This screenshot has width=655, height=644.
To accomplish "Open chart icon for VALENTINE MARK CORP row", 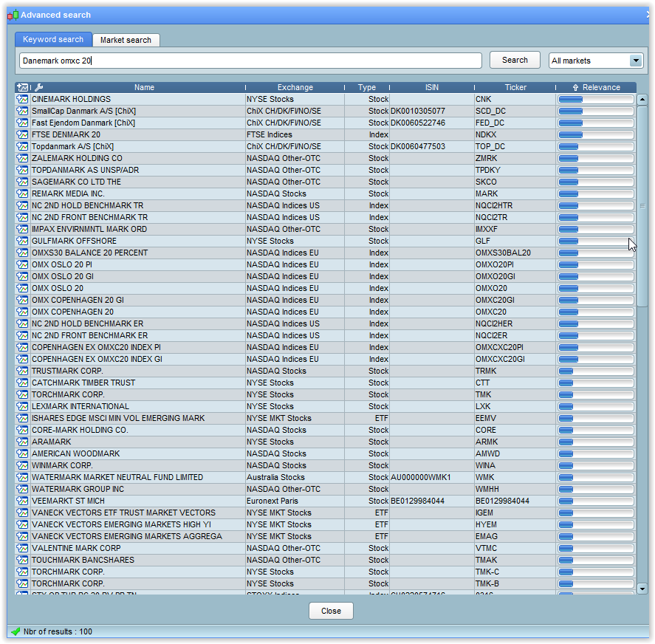I will (22, 548).
